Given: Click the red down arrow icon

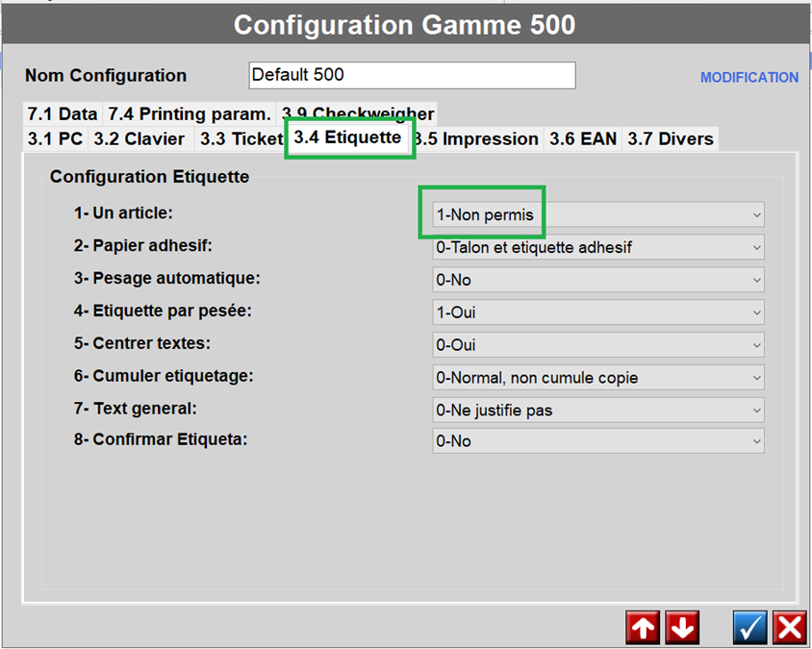Looking at the screenshot, I should click(682, 628).
